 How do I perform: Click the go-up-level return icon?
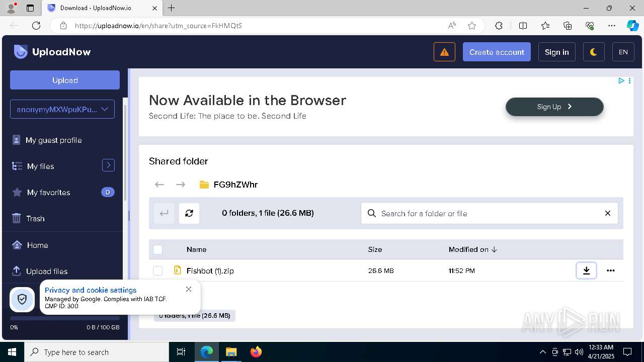[164, 213]
